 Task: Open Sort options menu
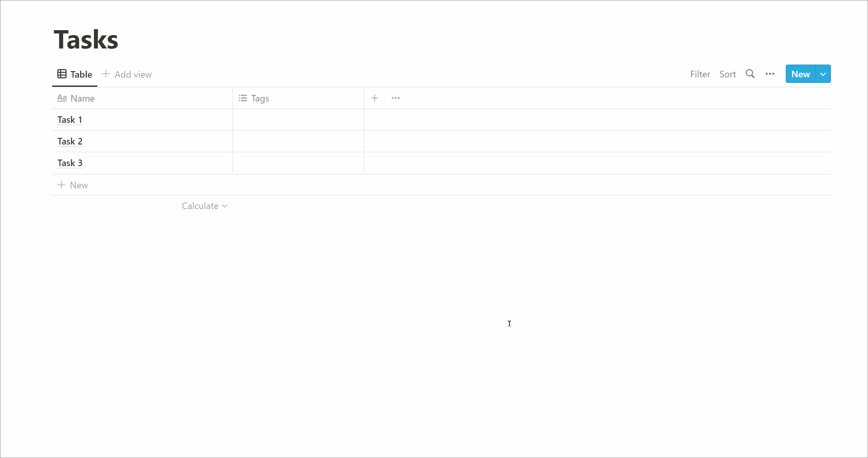tap(727, 73)
